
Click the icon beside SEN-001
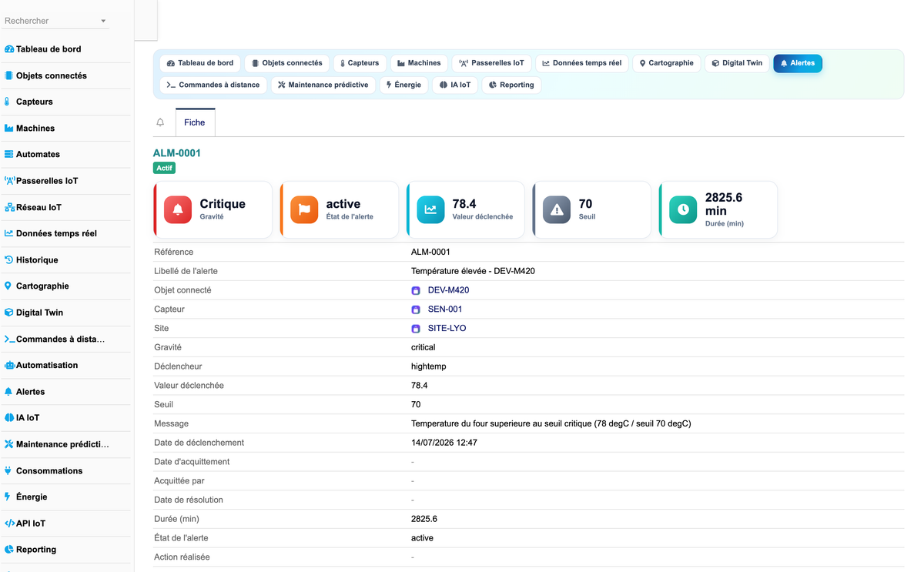[416, 309]
